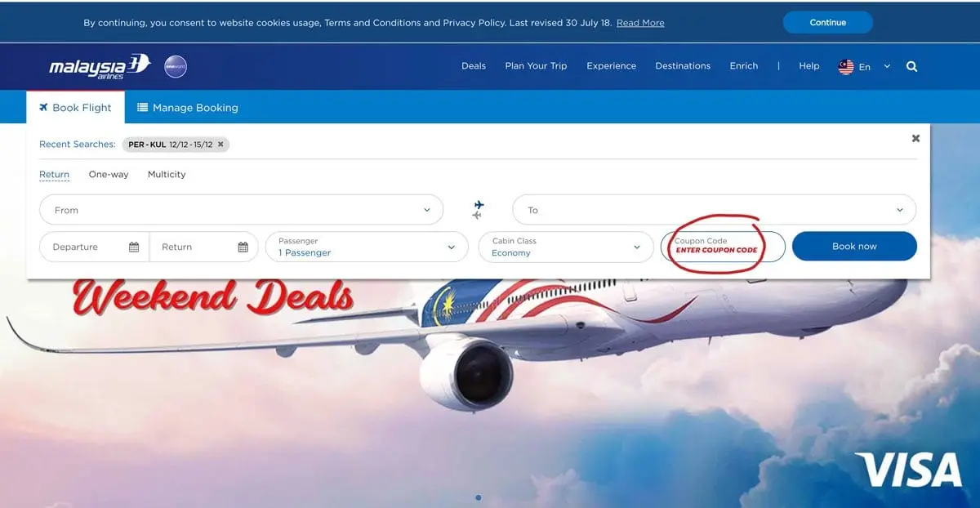Switch to the Book Flight tab
Image resolution: width=980 pixels, height=508 pixels.
[75, 108]
